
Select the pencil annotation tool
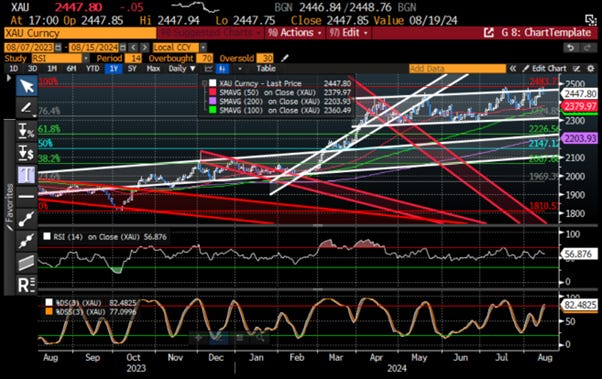tap(26, 108)
